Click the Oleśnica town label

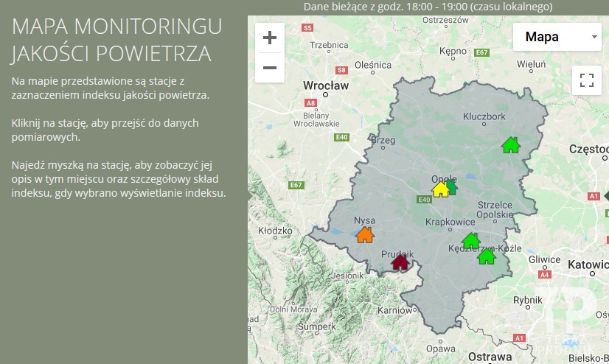[373, 65]
